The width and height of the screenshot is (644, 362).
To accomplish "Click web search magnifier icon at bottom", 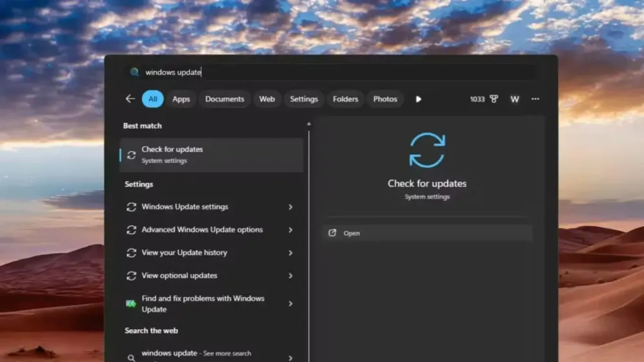I will coord(131,358).
